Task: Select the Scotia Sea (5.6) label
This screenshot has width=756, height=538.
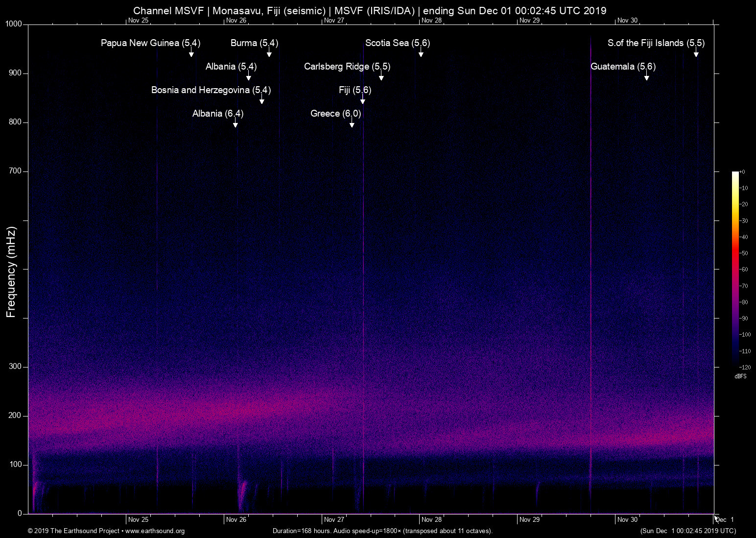Action: (398, 43)
